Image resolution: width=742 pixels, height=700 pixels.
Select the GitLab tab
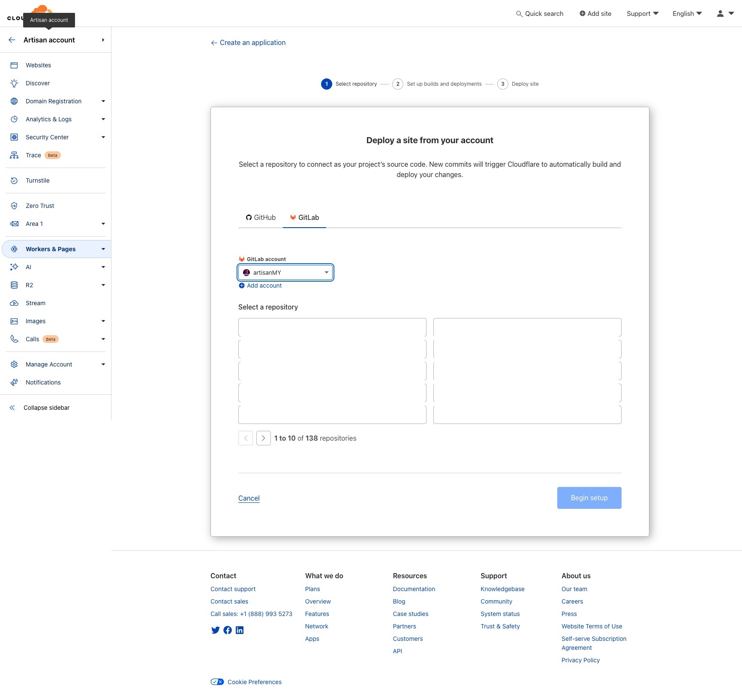[x=304, y=217]
